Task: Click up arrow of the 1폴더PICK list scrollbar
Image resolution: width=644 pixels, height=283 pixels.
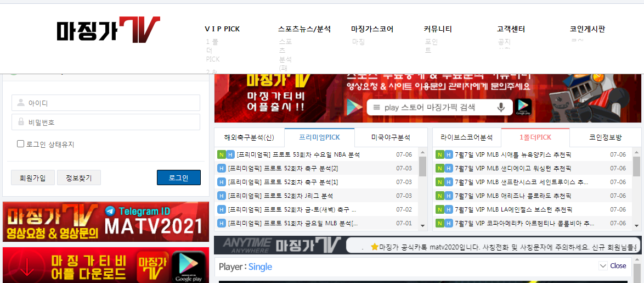Action: tap(637, 152)
